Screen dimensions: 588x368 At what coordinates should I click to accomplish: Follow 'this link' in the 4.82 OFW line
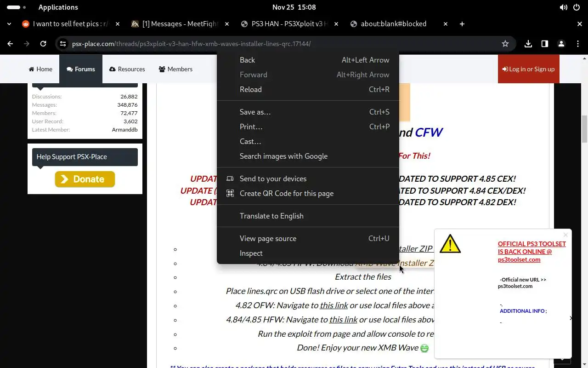pos(334,305)
